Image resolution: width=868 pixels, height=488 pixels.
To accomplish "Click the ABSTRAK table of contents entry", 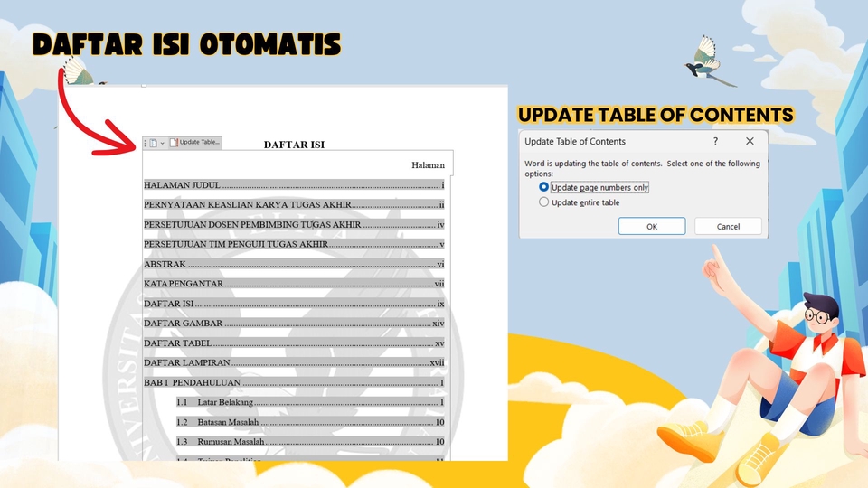I will point(165,265).
